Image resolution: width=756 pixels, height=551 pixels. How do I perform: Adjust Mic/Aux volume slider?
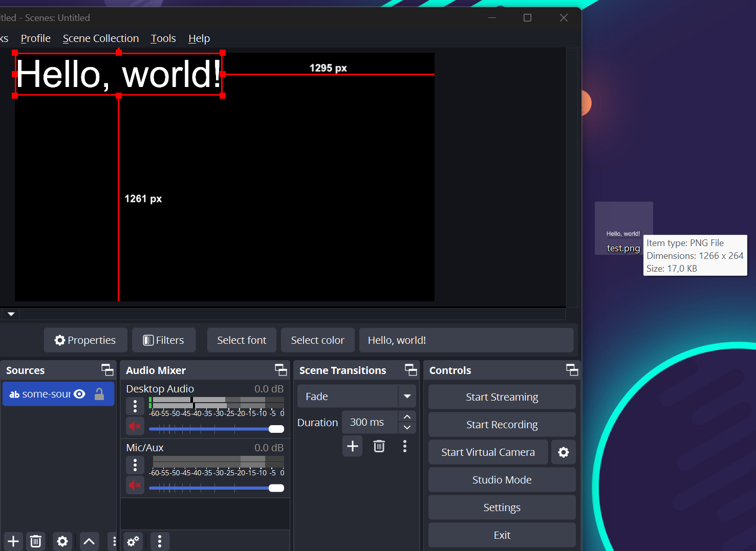click(x=217, y=488)
